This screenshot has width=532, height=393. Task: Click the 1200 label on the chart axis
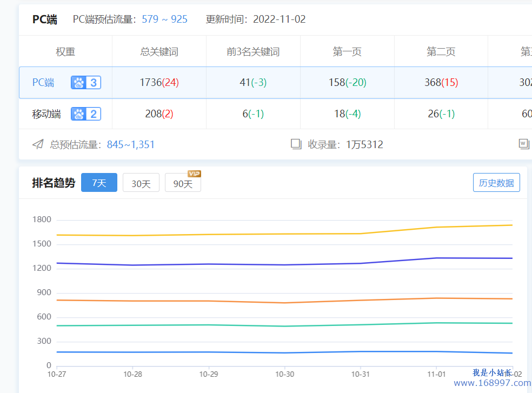click(x=42, y=268)
